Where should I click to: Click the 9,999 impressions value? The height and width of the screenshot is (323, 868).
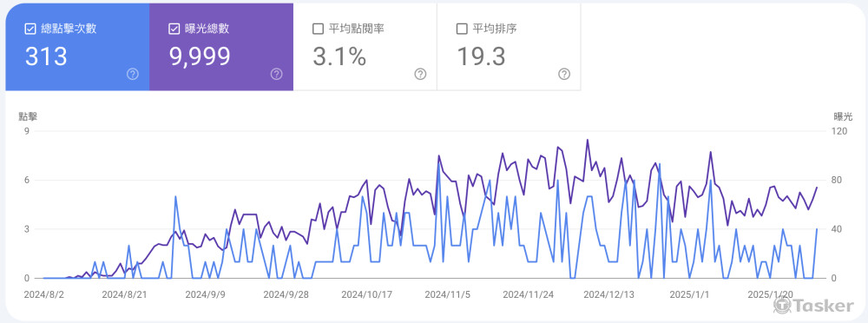coord(200,56)
